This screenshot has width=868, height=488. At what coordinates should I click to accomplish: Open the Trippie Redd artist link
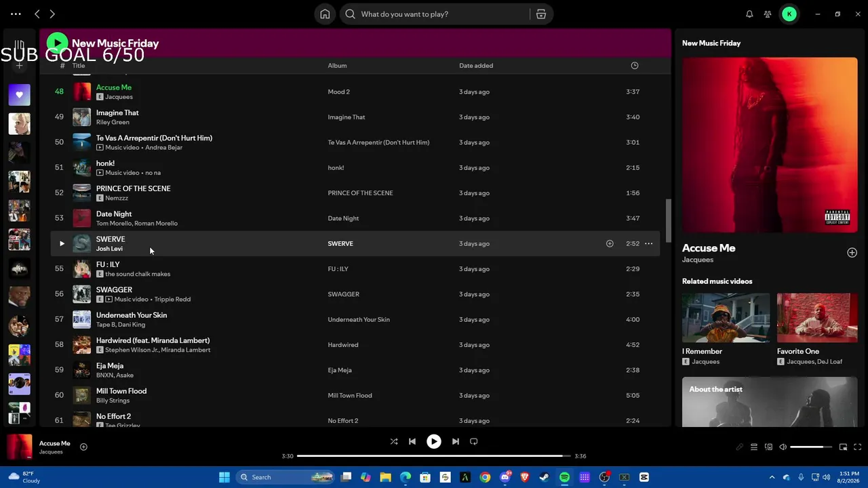tap(172, 299)
